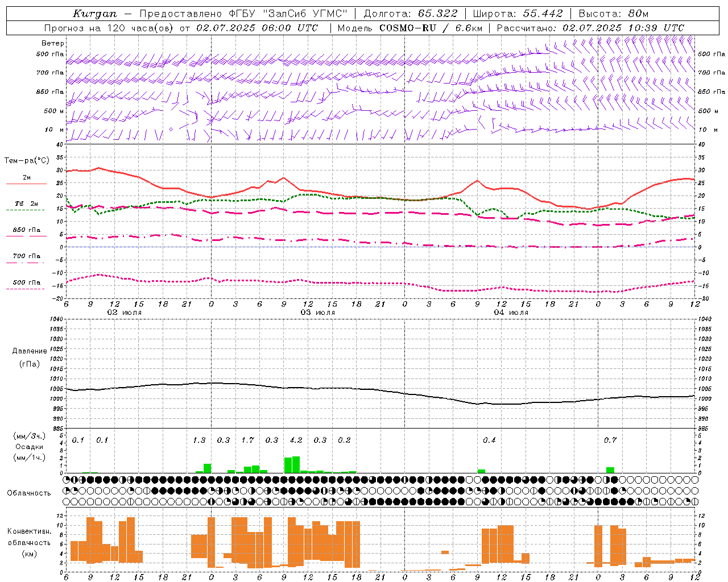The height and width of the screenshot is (582, 728).
Task: Select the Давление pressure panel label
Action: (30, 351)
